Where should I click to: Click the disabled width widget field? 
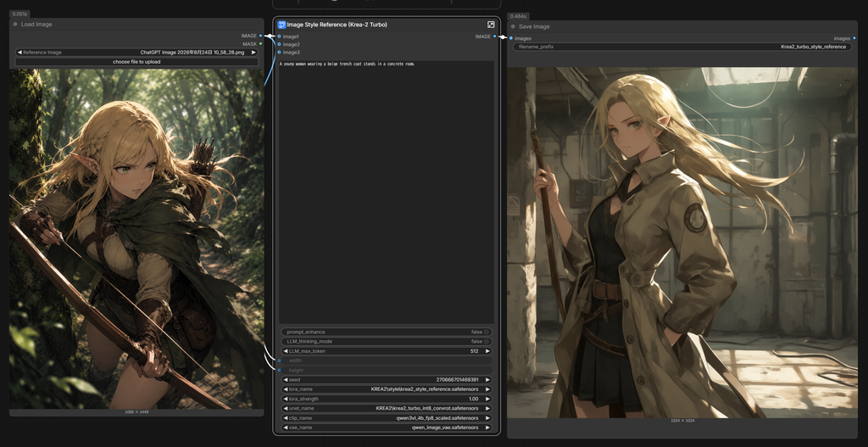click(x=387, y=360)
